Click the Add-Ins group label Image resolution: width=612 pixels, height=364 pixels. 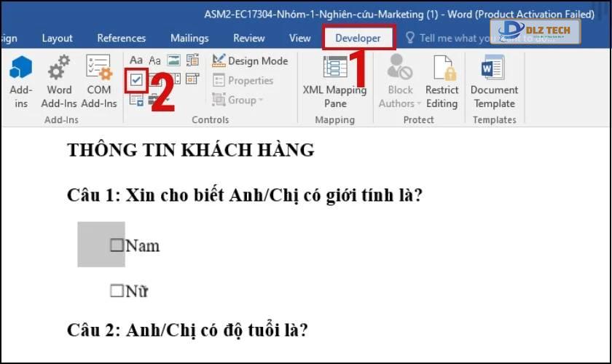pos(61,120)
